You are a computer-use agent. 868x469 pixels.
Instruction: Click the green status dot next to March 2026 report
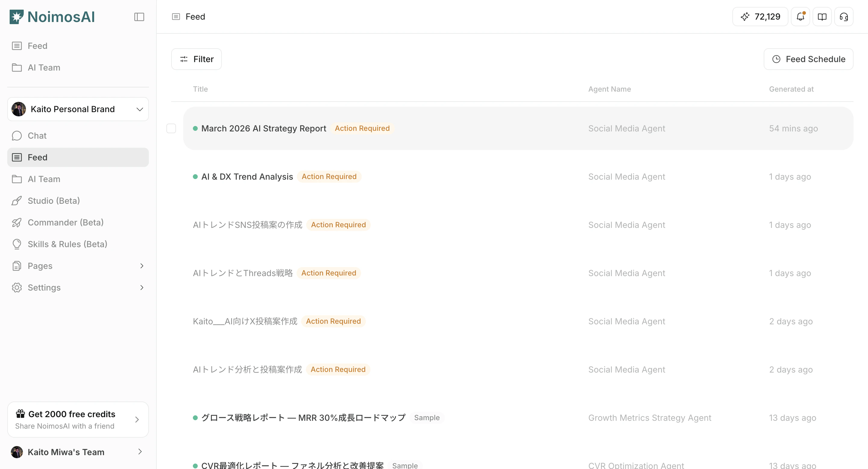[195, 128]
